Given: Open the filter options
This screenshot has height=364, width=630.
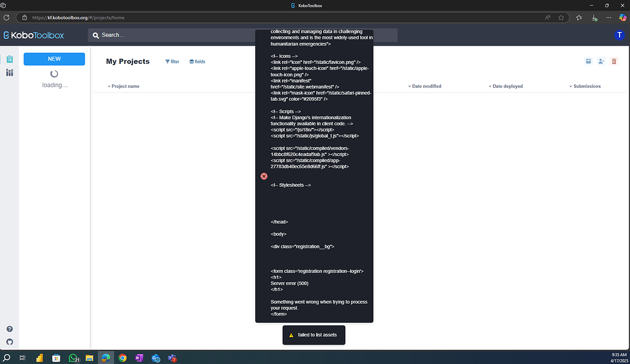Looking at the screenshot, I should click(x=172, y=61).
